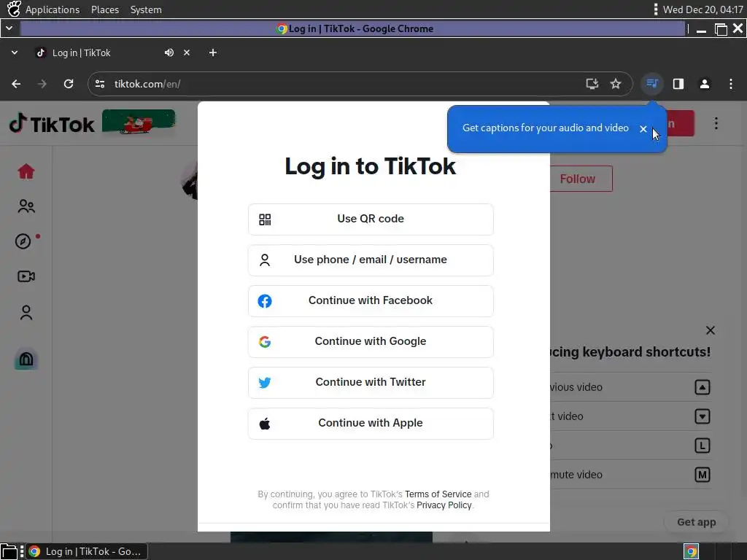This screenshot has width=747, height=560.
Task: Open Chrome side panel icon
Action: pyautogui.click(x=678, y=84)
